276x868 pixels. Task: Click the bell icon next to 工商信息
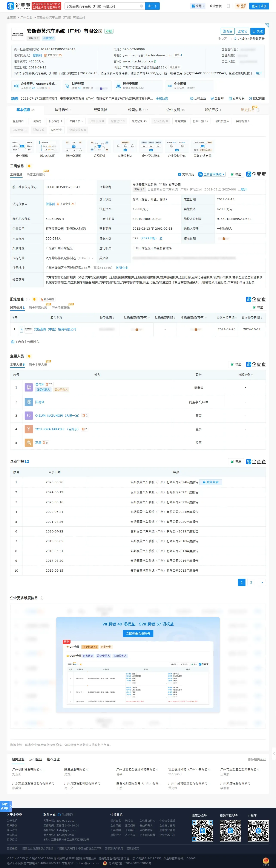pyautogui.click(x=29, y=166)
